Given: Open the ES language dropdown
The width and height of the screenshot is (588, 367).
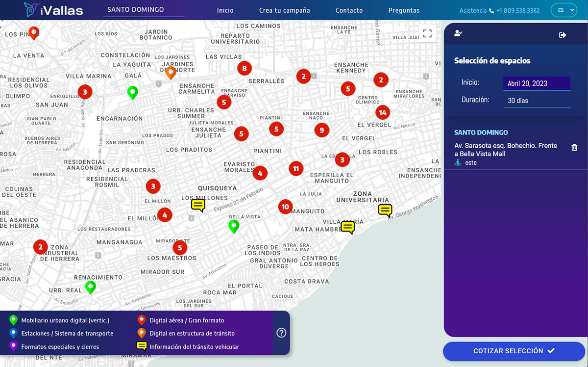Looking at the screenshot, I should click(563, 10).
